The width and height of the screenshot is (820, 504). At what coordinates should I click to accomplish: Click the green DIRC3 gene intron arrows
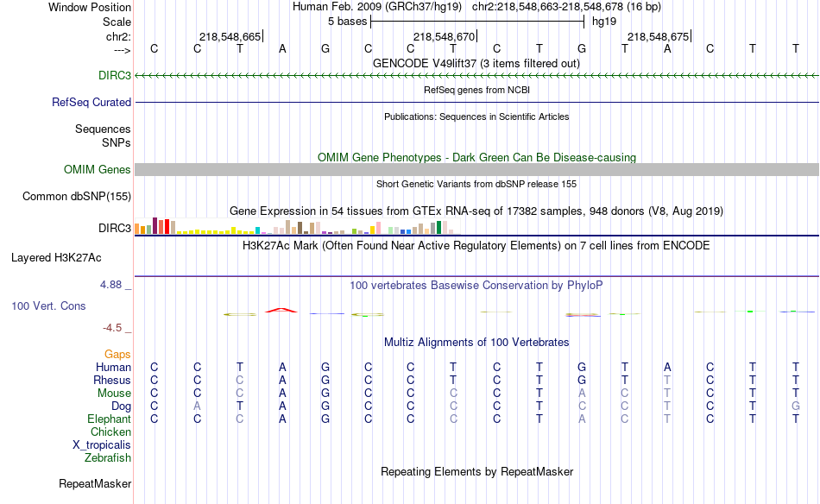pos(476,76)
